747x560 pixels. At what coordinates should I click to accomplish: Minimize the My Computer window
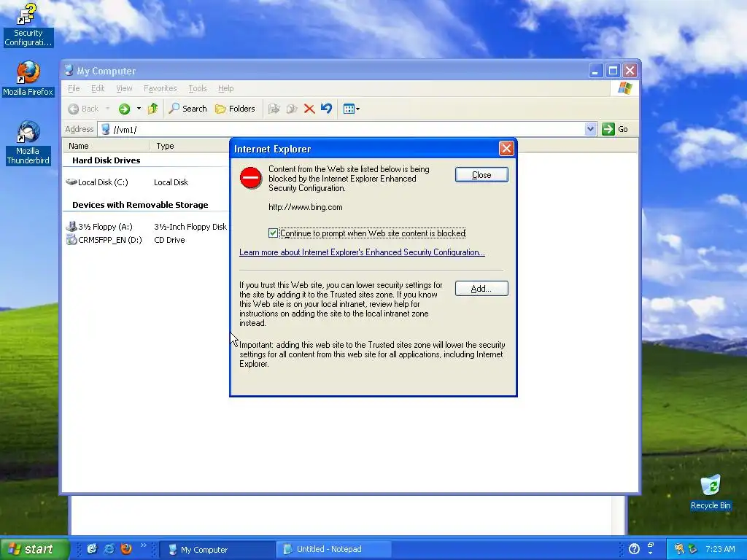(595, 71)
